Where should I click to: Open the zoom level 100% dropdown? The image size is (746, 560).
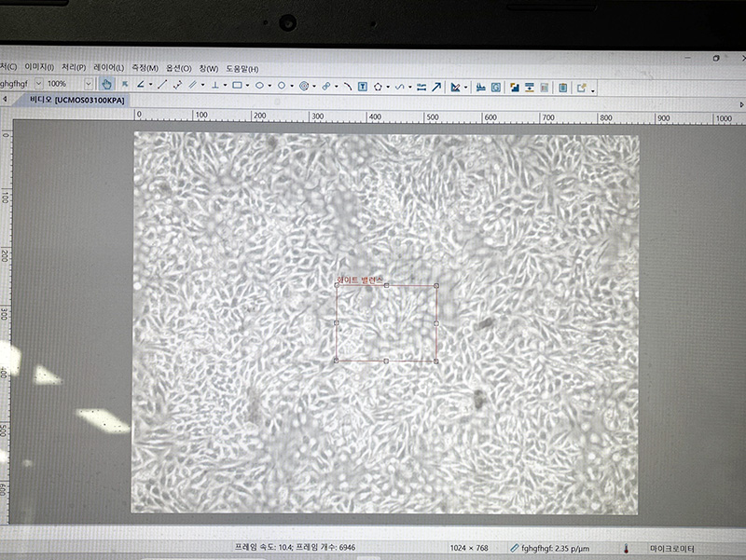[89, 84]
